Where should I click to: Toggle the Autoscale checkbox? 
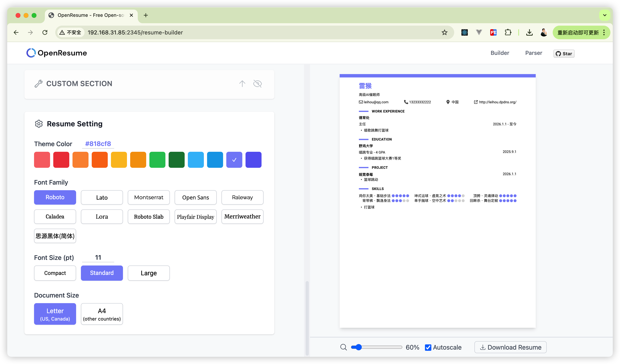[428, 347]
